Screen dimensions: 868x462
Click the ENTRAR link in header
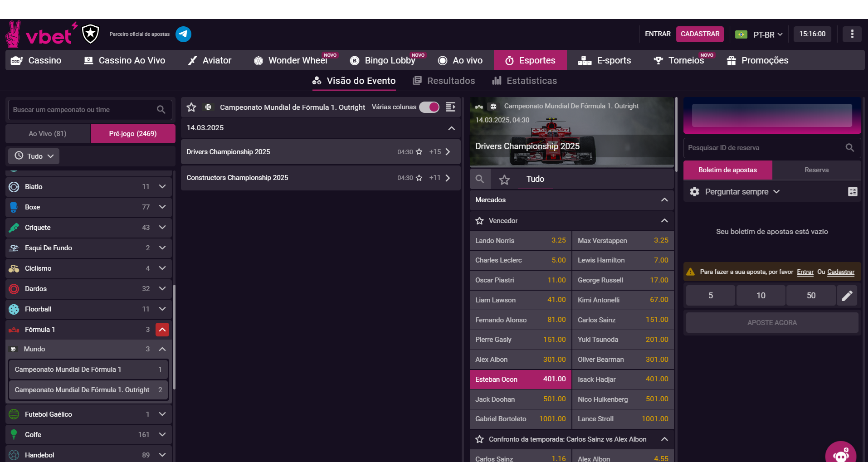pos(658,34)
